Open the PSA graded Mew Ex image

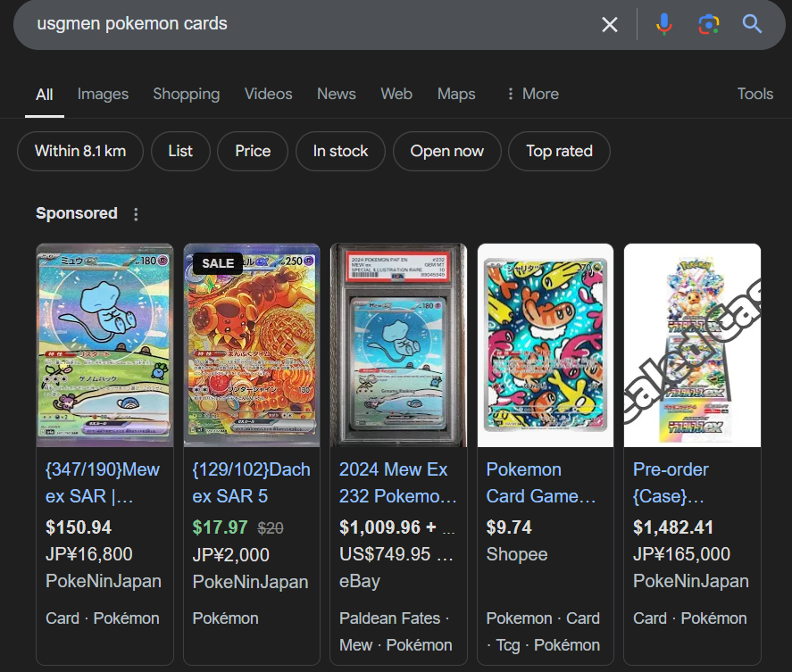pos(398,345)
